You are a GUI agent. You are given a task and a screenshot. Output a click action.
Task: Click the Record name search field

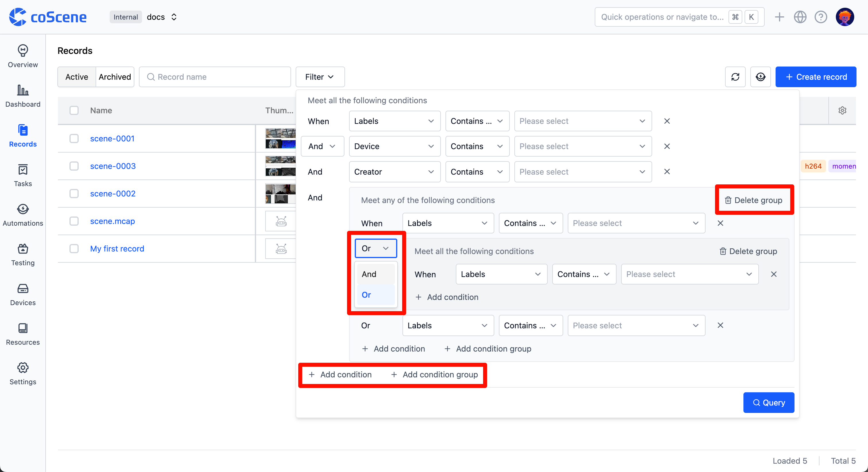point(215,77)
